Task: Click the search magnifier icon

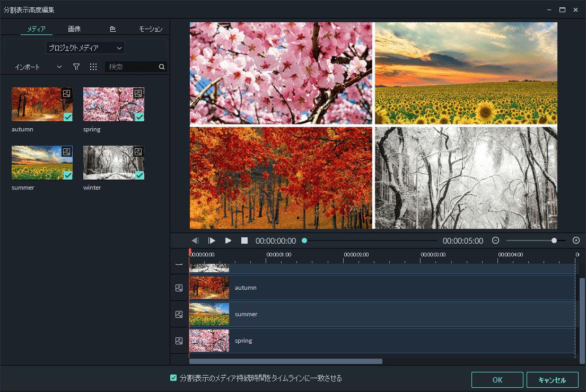Action: pyautogui.click(x=162, y=67)
